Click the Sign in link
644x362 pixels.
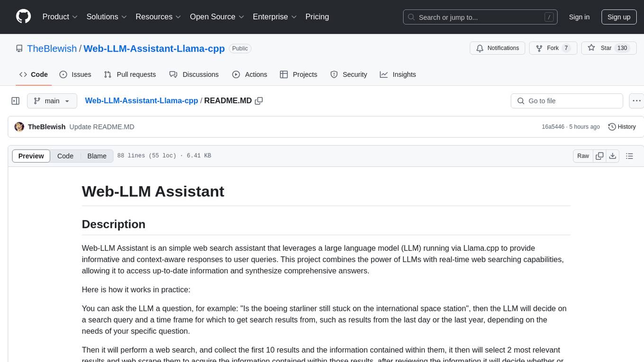579,17
